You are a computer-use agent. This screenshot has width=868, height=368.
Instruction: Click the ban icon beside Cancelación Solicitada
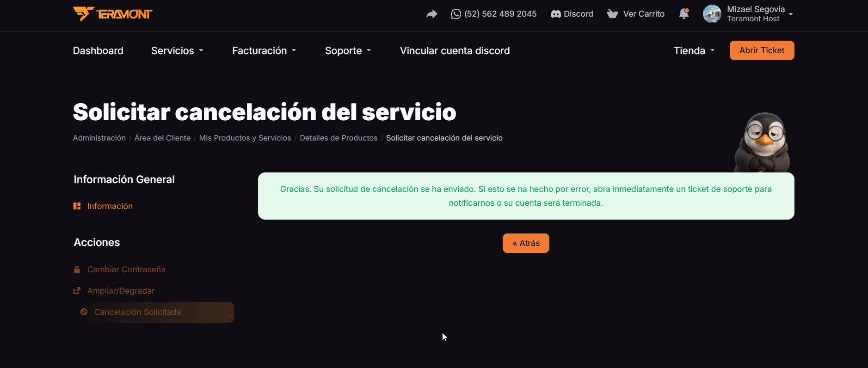84,312
